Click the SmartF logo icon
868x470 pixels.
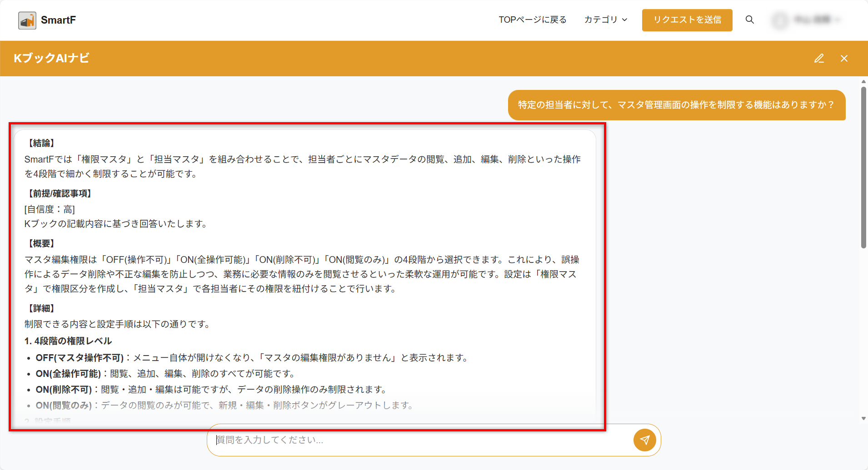[27, 20]
